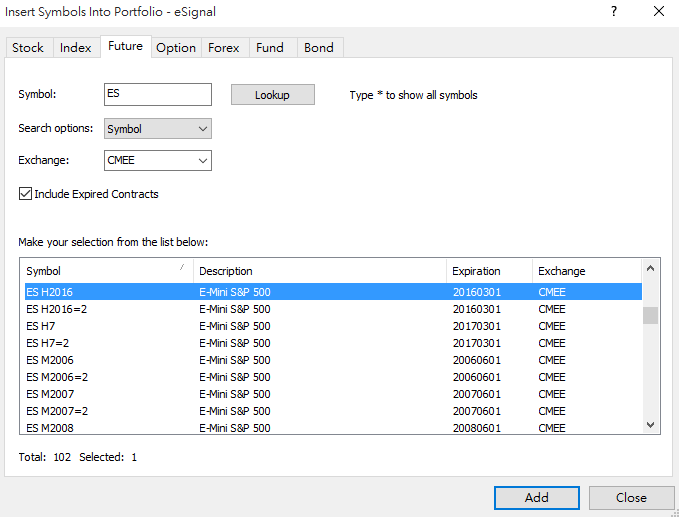The width and height of the screenshot is (679, 517).
Task: Close the dialog with X icon
Action: click(x=659, y=11)
